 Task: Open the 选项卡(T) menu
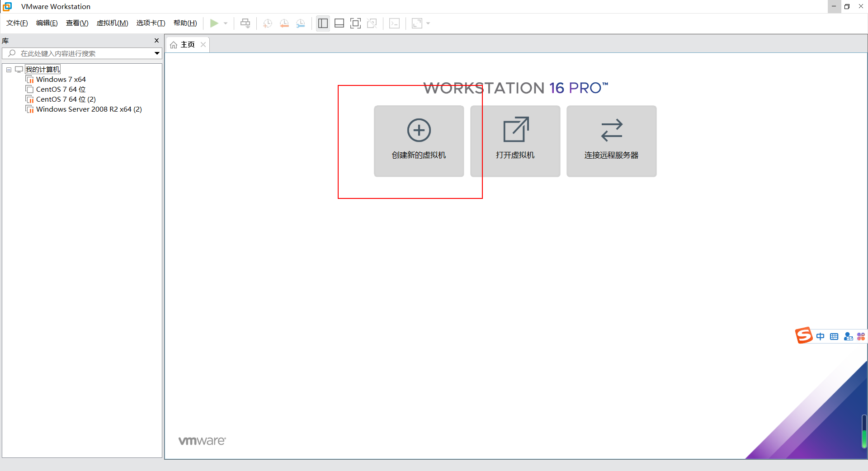[x=151, y=23]
